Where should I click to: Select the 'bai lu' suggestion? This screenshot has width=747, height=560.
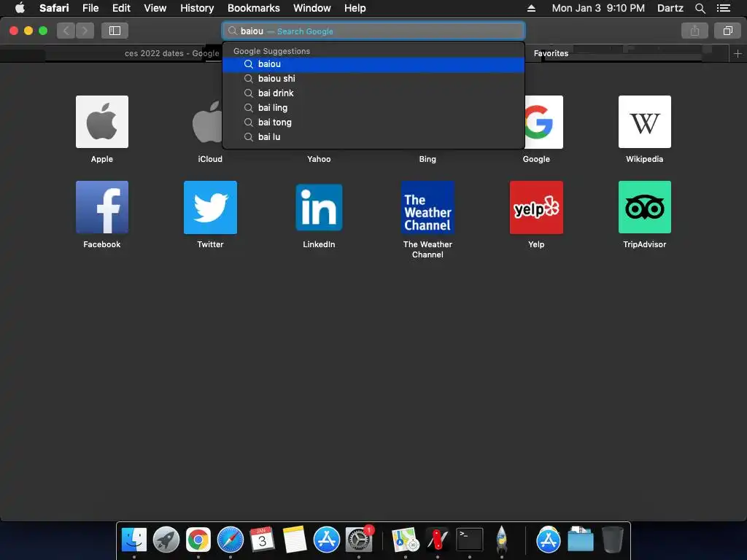pos(373,136)
